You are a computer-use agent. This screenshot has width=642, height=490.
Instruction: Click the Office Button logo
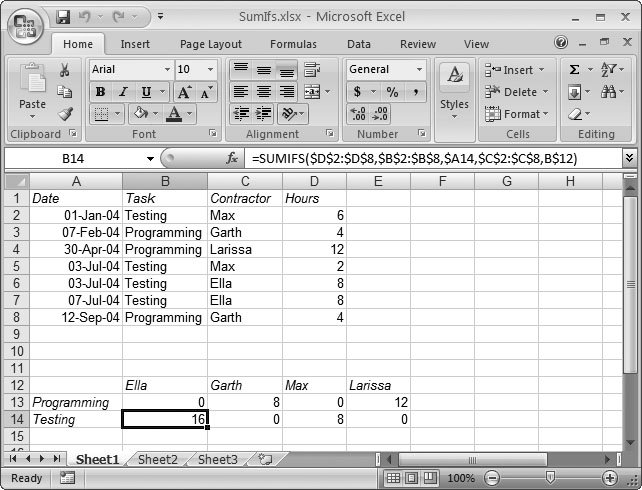27,26
